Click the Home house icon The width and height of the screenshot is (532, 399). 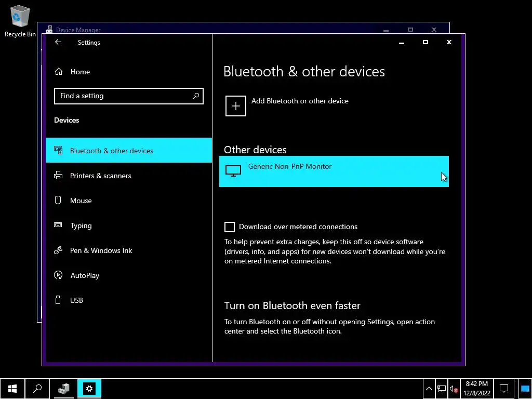click(59, 72)
